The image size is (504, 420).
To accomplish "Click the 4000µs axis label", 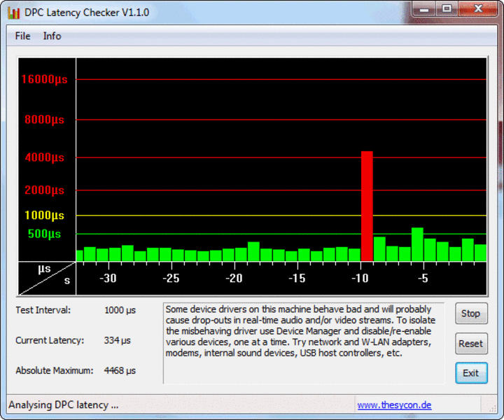I will tap(44, 157).
